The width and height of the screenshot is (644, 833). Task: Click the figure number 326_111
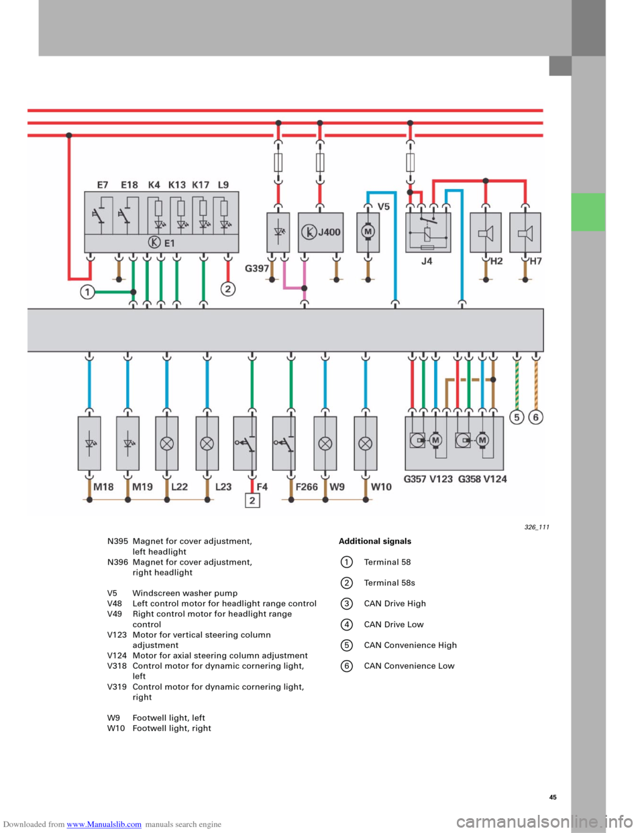click(537, 527)
